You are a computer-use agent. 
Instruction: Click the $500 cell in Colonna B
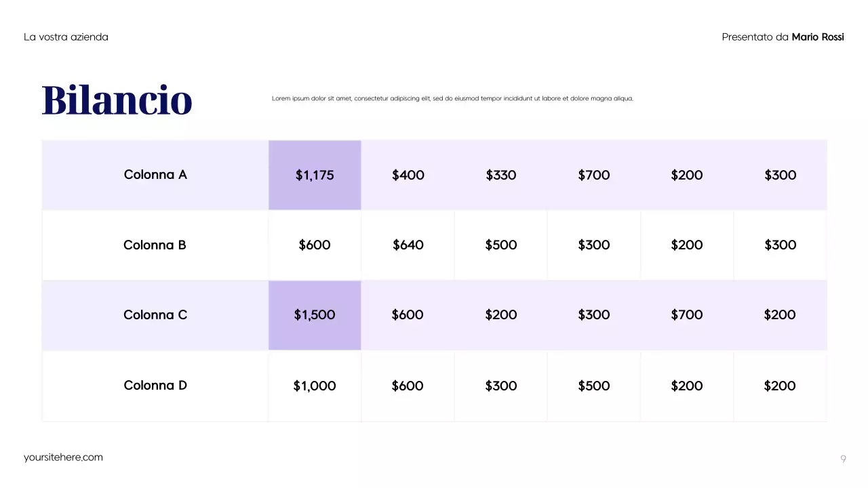tap(501, 245)
